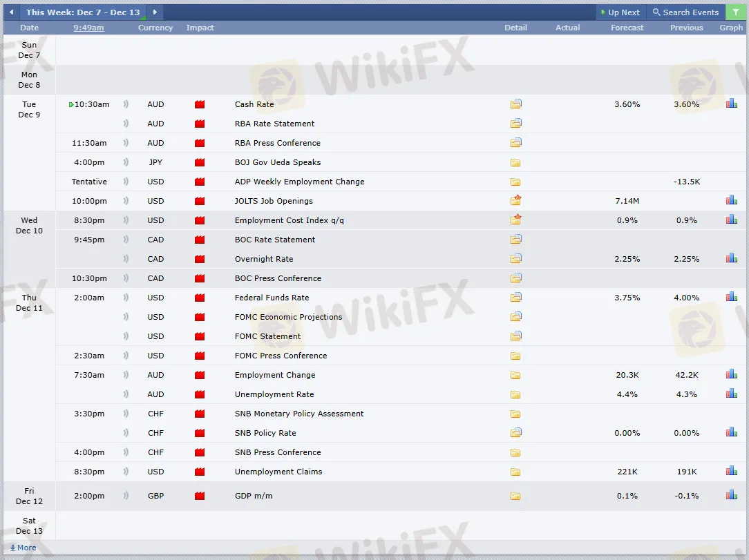The height and width of the screenshot is (560, 749).
Task: Toggle sound alert for FOMC Press Conference
Action: pyautogui.click(x=126, y=356)
